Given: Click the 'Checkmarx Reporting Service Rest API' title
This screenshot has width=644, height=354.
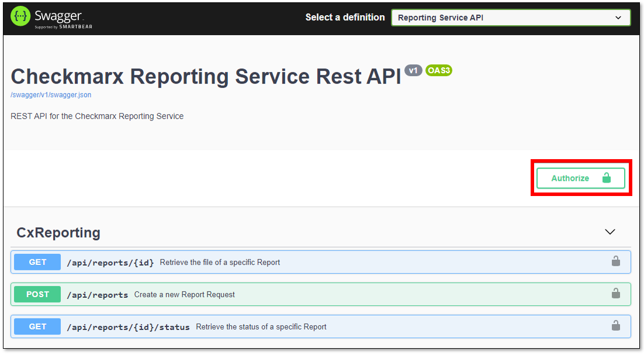Looking at the screenshot, I should coord(206,77).
